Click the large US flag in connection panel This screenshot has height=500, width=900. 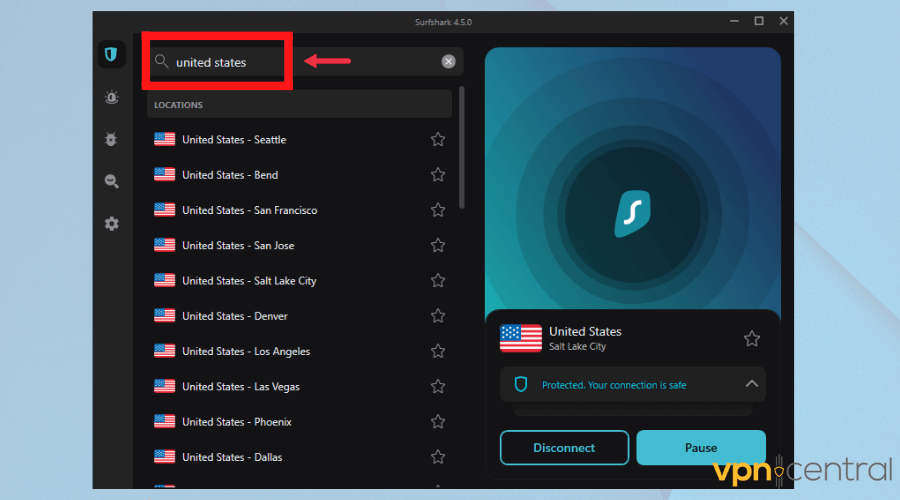tap(521, 338)
